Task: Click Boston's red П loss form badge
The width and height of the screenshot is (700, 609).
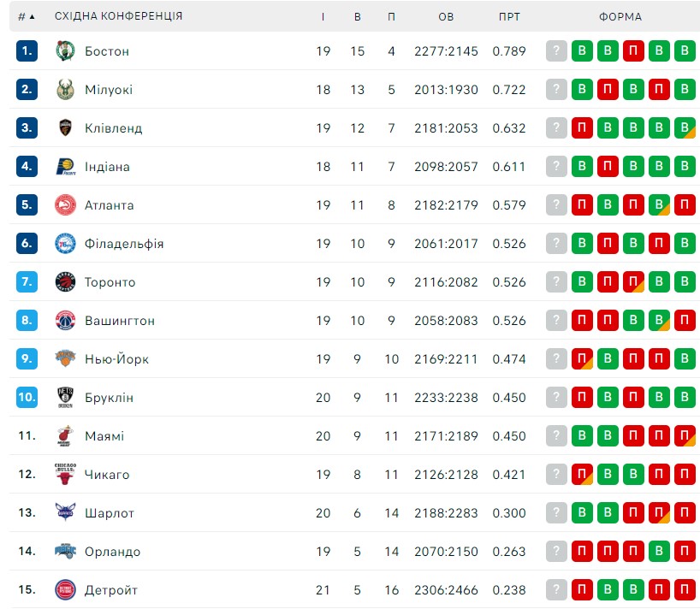Action: point(633,50)
